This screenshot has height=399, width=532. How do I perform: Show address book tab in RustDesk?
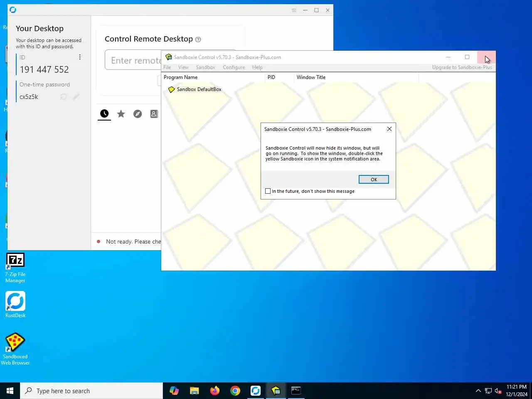coord(154,113)
